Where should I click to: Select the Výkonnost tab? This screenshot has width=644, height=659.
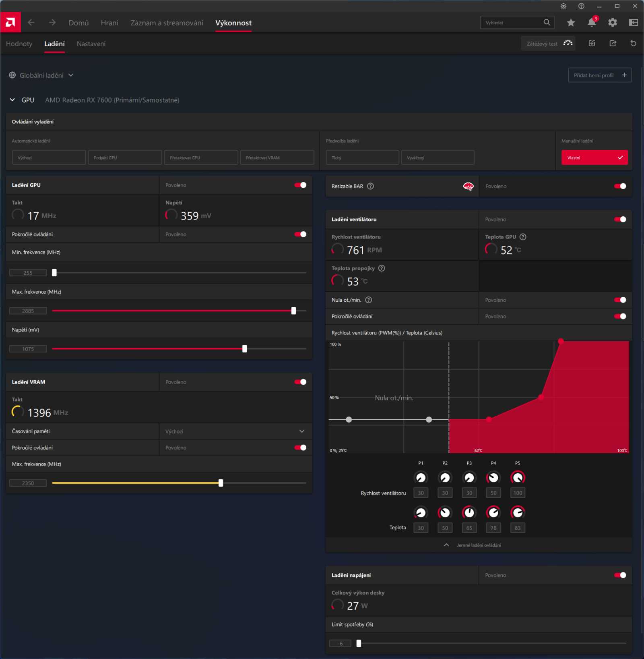(x=233, y=23)
